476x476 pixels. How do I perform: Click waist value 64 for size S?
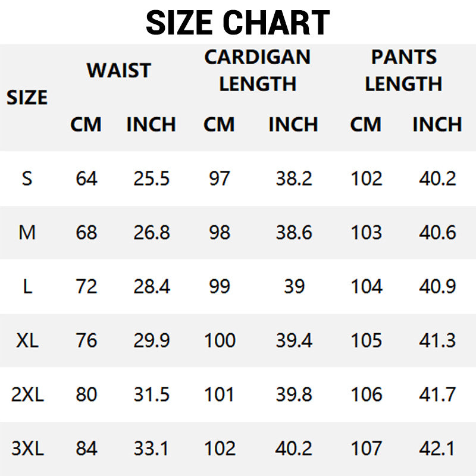coord(86,178)
